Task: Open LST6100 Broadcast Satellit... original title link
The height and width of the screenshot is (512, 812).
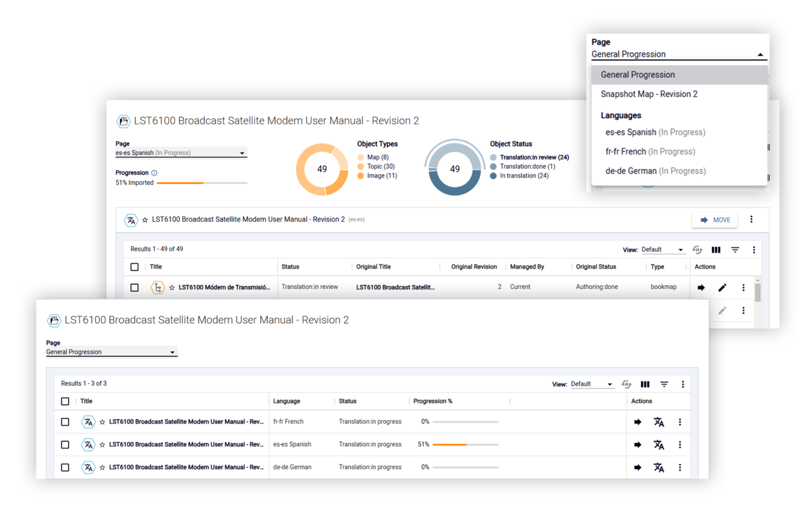Action: [x=395, y=287]
